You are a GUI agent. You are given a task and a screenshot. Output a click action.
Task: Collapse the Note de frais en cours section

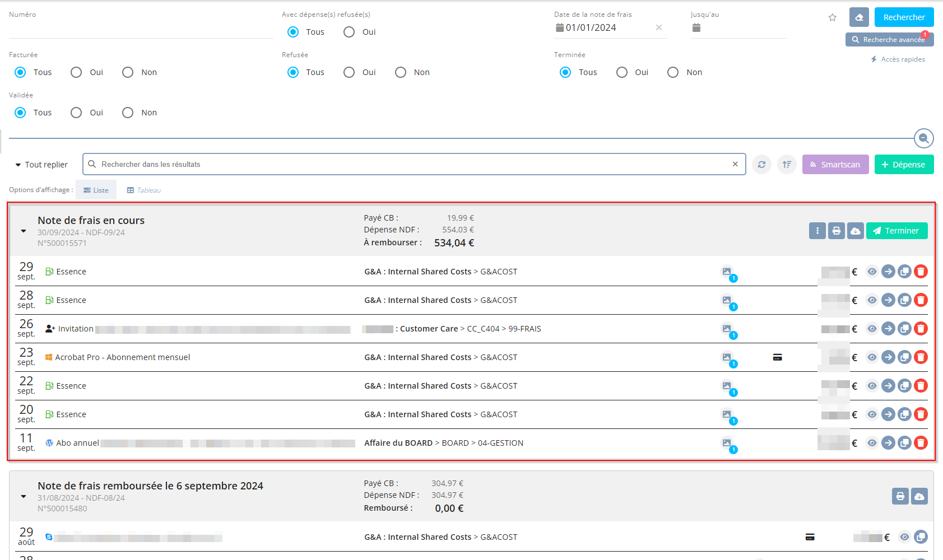(x=24, y=231)
